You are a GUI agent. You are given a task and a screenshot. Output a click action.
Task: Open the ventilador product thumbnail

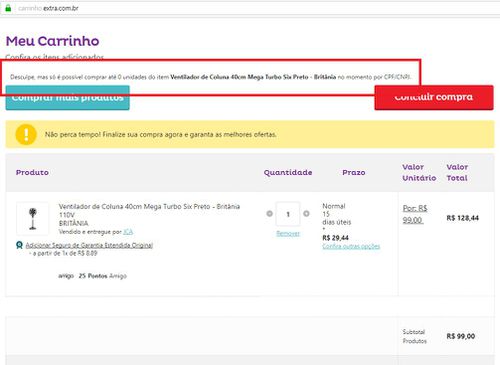[x=32, y=219]
